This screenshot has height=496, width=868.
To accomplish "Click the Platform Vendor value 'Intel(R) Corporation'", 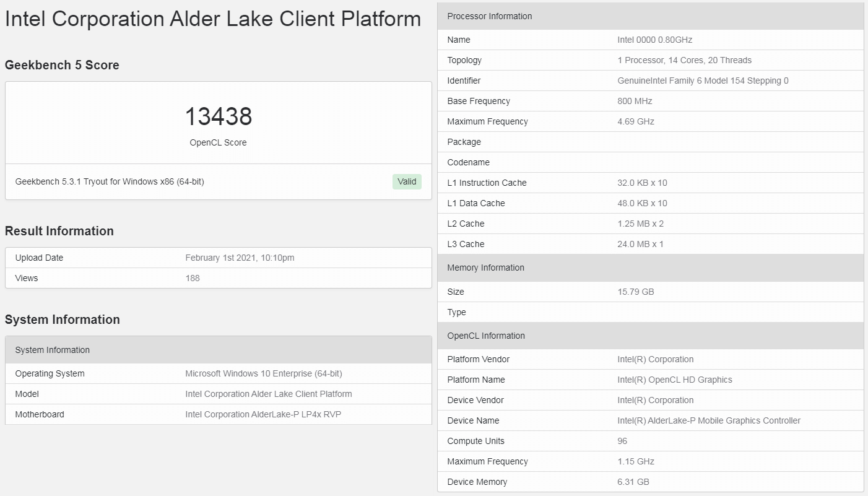I will pyautogui.click(x=656, y=359).
